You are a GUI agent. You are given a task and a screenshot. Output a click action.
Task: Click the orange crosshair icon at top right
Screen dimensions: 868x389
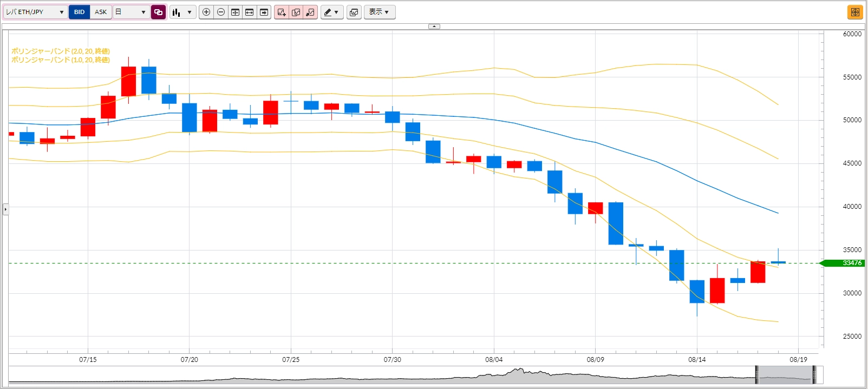[855, 12]
